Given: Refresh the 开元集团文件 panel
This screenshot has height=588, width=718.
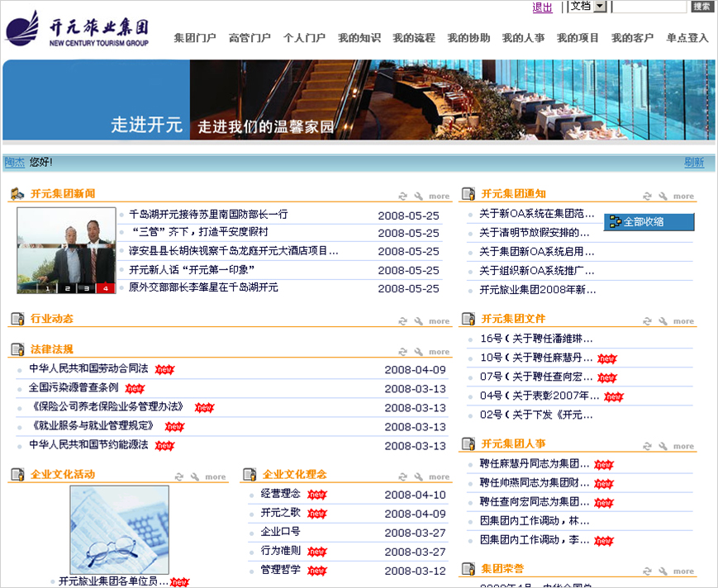Looking at the screenshot, I should [x=647, y=321].
